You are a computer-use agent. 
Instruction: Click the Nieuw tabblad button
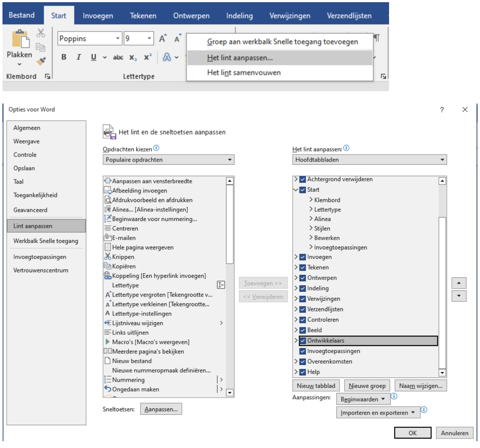(x=316, y=386)
